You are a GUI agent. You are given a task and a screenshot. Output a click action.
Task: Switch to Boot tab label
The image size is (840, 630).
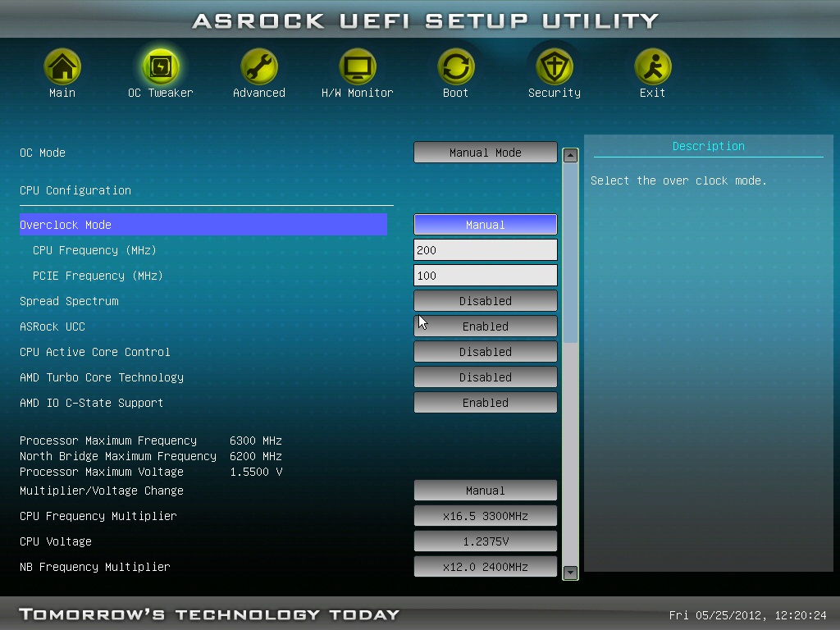tap(456, 93)
